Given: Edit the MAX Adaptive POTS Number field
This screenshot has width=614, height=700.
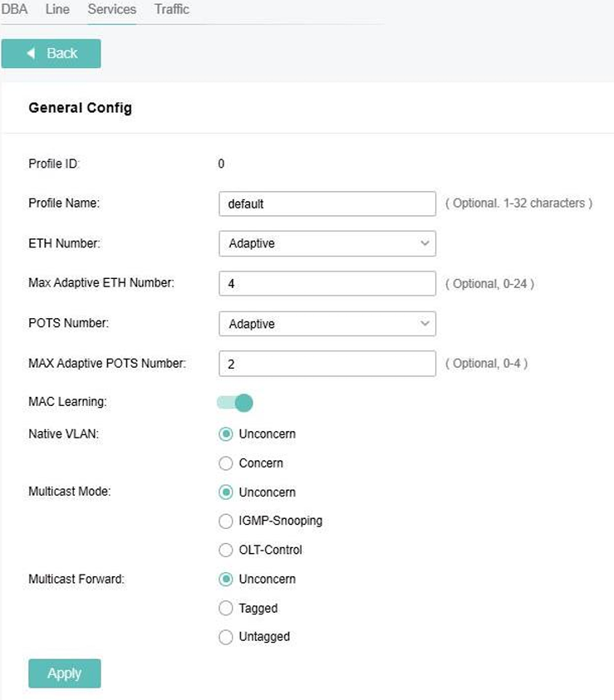Looking at the screenshot, I should (x=327, y=364).
